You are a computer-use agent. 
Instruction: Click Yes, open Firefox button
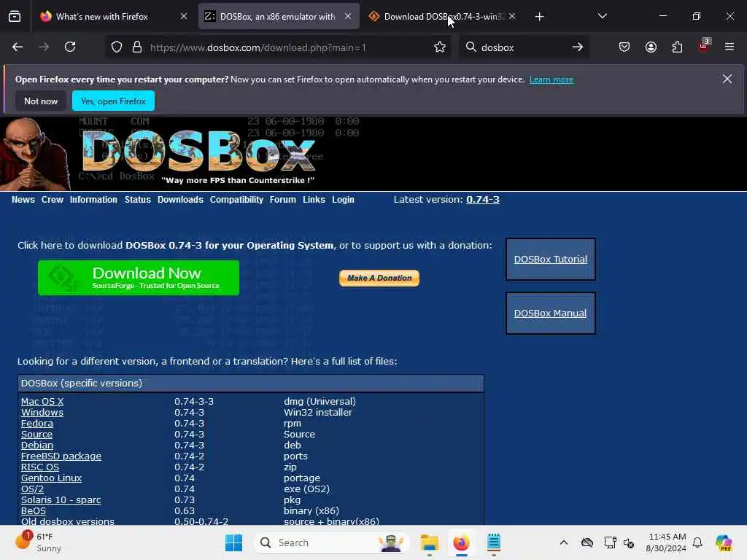(113, 101)
